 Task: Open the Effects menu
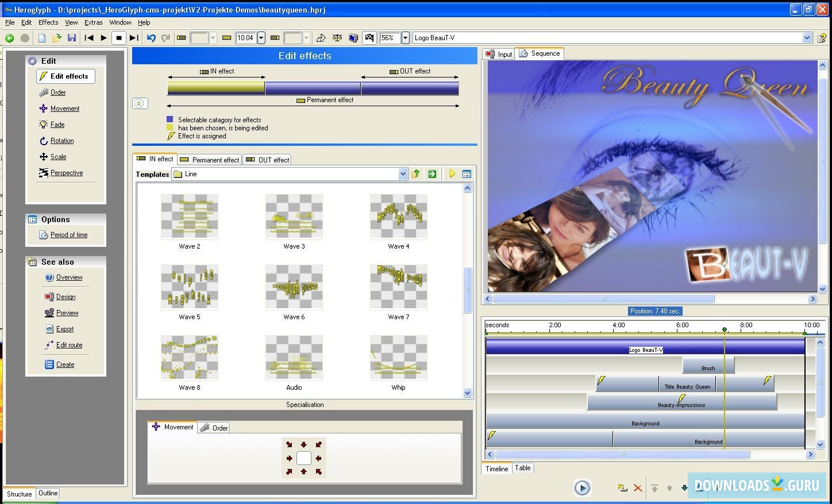pyautogui.click(x=48, y=22)
